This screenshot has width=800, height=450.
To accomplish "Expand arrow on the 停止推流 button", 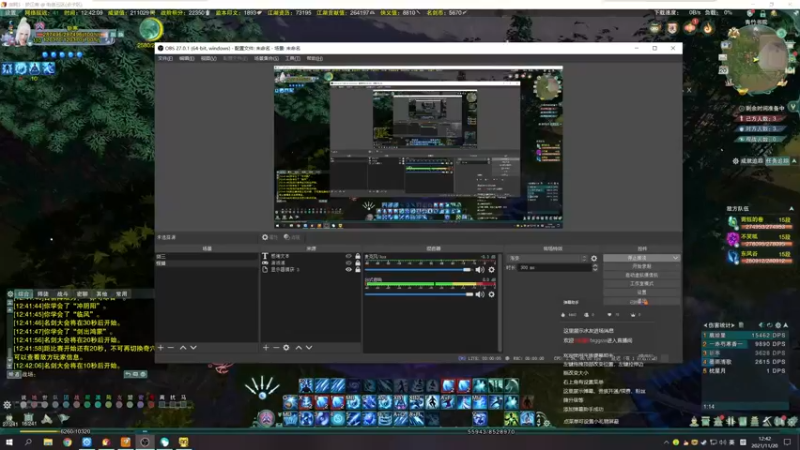I will (x=676, y=258).
